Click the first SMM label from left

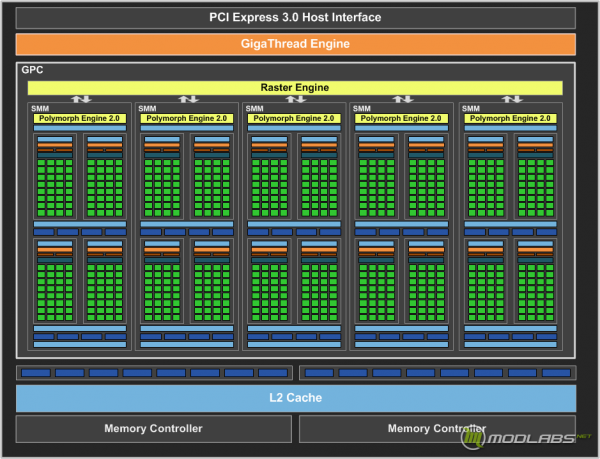[x=40, y=109]
